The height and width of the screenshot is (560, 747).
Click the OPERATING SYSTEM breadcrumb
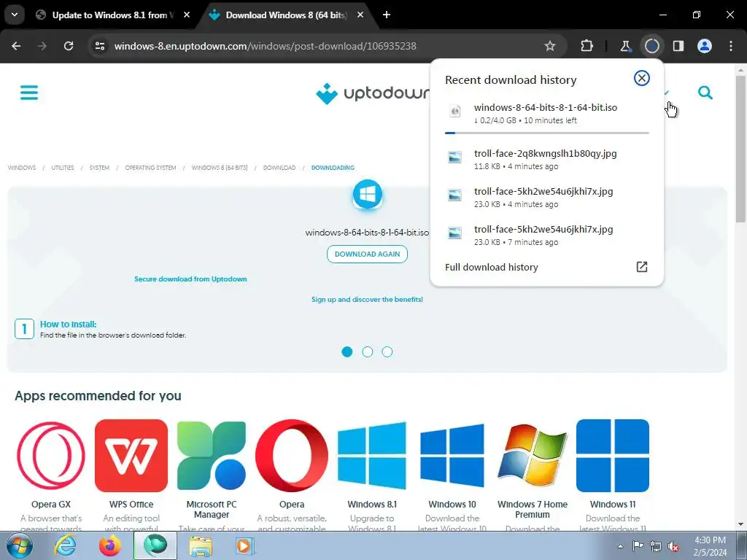tap(150, 168)
